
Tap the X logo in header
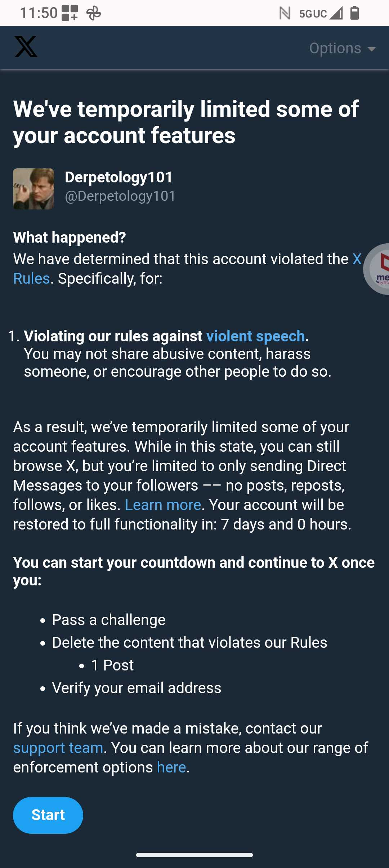coord(26,47)
